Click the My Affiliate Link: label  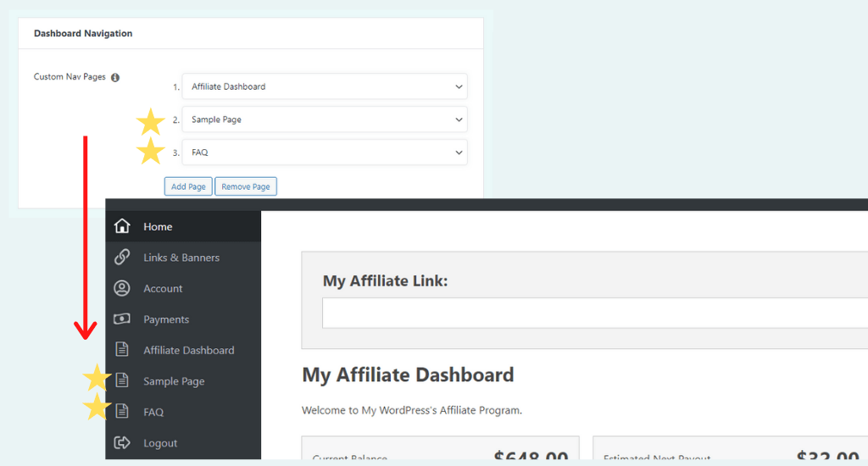click(x=386, y=281)
